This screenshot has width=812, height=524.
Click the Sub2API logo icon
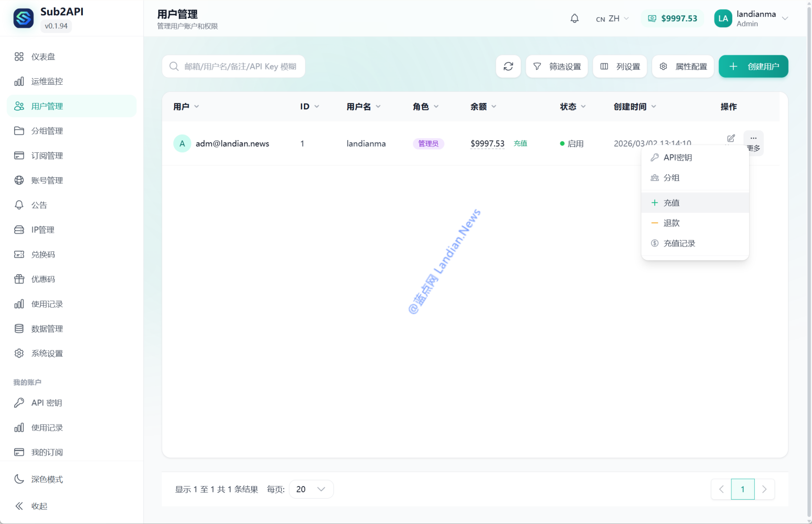click(23, 18)
